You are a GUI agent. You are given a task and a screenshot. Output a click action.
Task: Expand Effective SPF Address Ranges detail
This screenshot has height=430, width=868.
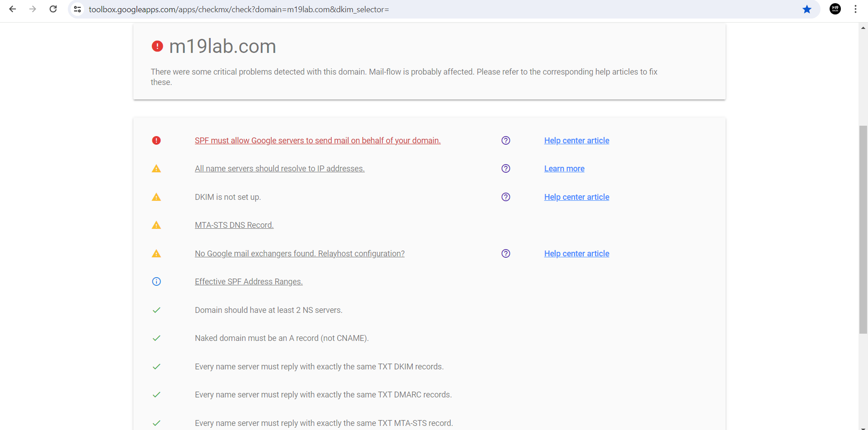tap(249, 282)
